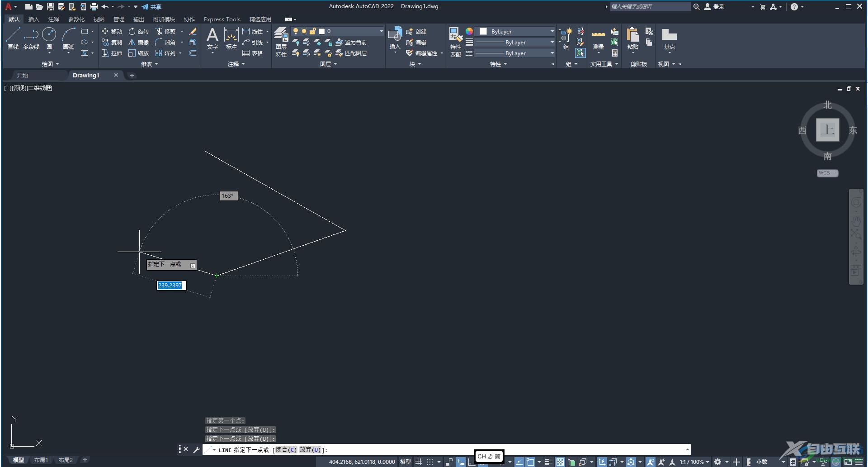This screenshot has height=467, width=868.
Task: Open the ByLayer color dropdown
Action: tap(552, 31)
